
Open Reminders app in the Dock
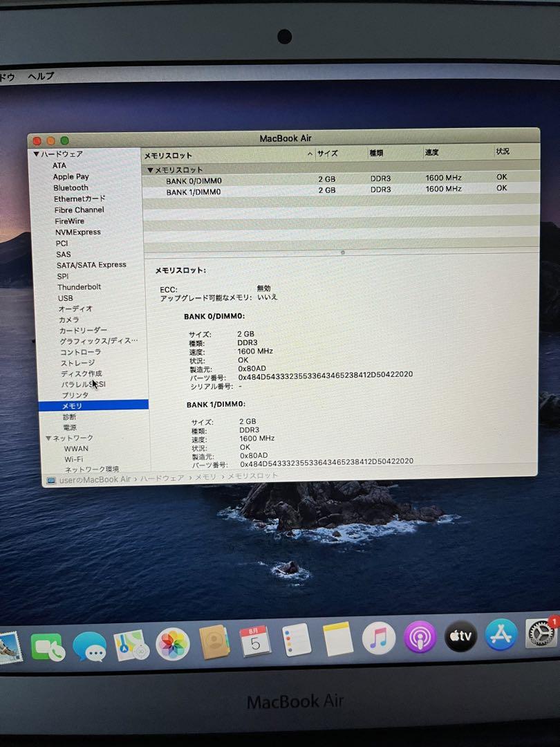pos(297,640)
